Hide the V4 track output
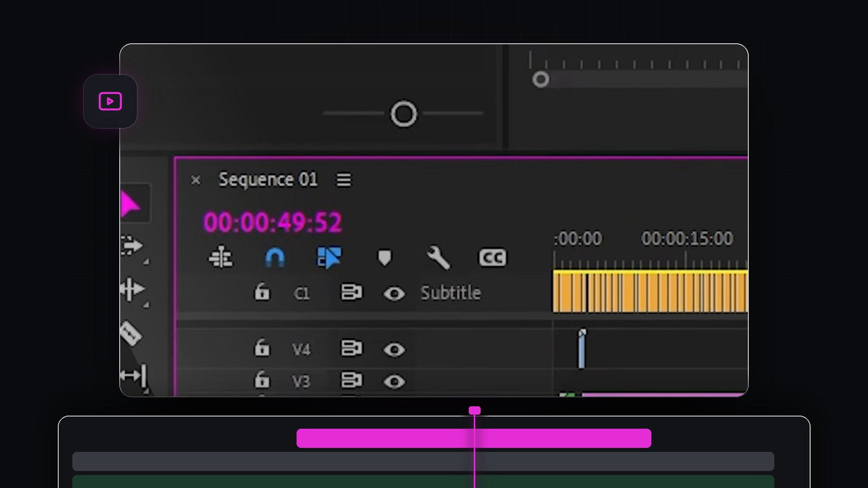The image size is (868, 488). click(393, 350)
